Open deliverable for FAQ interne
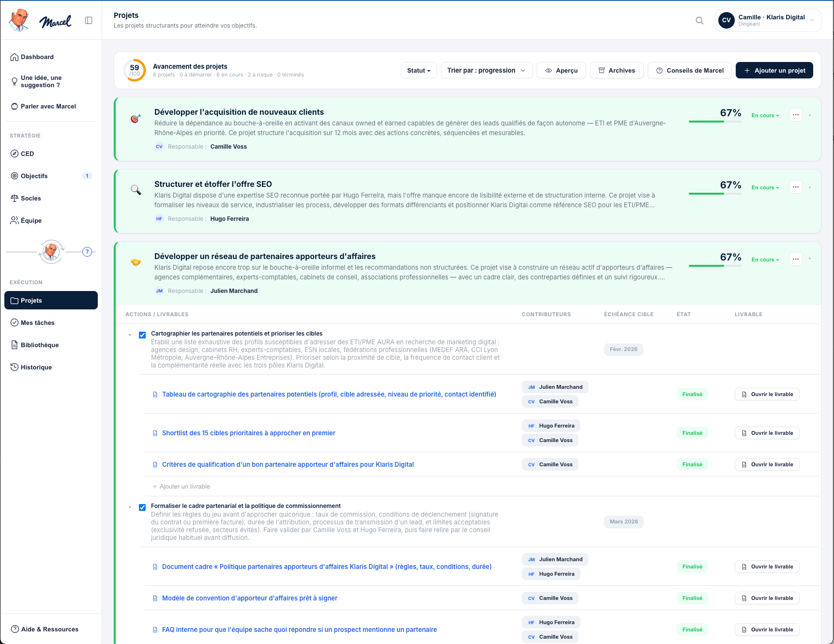The image size is (834, 644). point(767,629)
